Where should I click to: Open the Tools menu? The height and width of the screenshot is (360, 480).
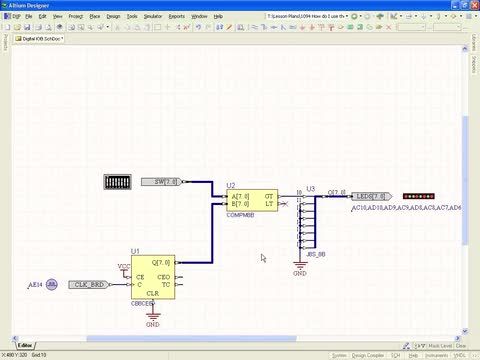(132, 16)
